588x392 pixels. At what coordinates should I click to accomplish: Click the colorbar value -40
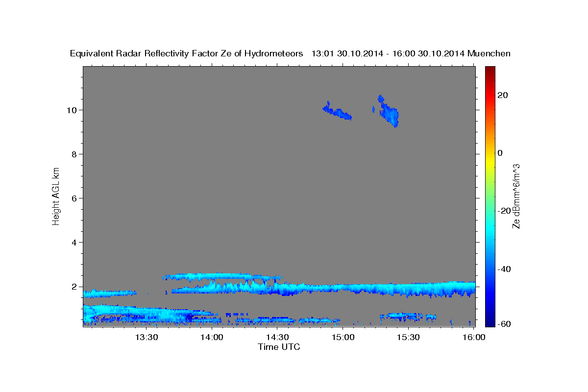(x=504, y=269)
